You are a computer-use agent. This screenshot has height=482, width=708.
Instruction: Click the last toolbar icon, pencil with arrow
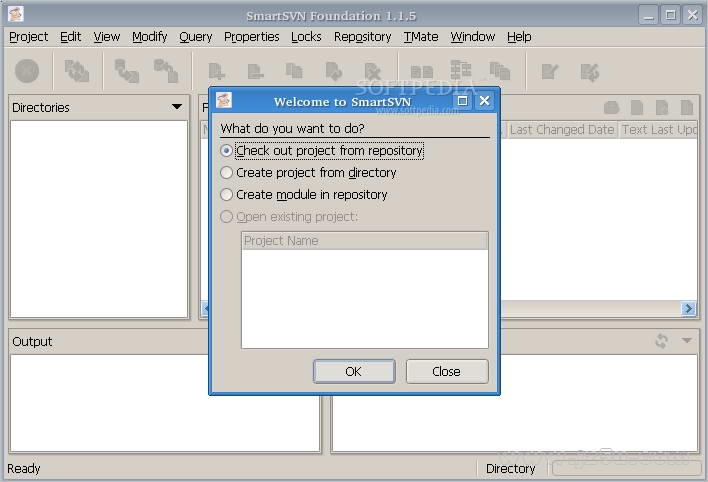coord(590,72)
